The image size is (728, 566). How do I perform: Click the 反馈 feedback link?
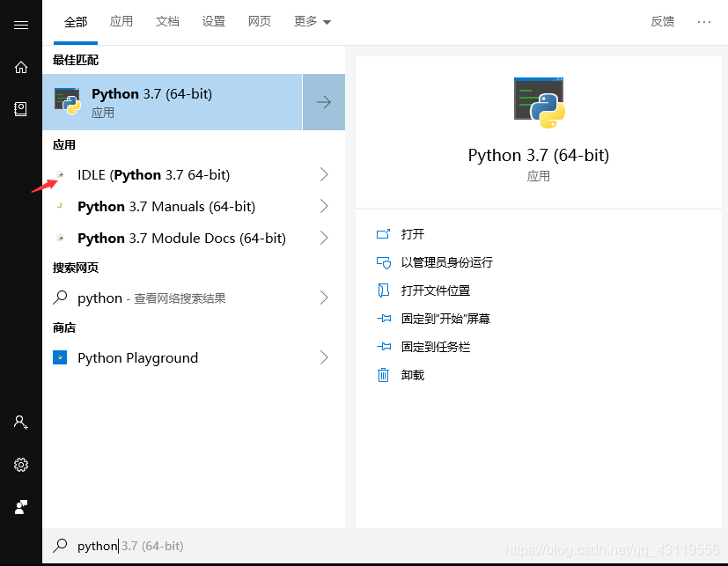coord(663,21)
